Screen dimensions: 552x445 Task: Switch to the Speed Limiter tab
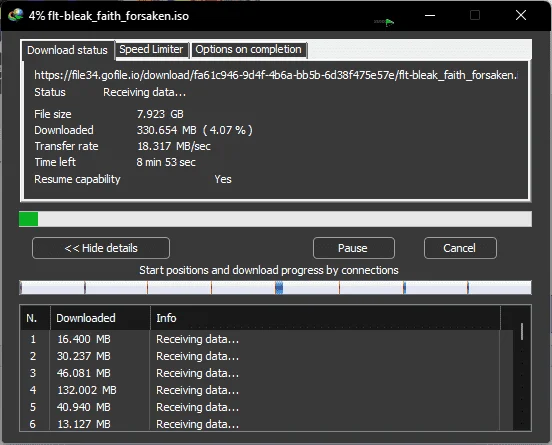(x=151, y=50)
